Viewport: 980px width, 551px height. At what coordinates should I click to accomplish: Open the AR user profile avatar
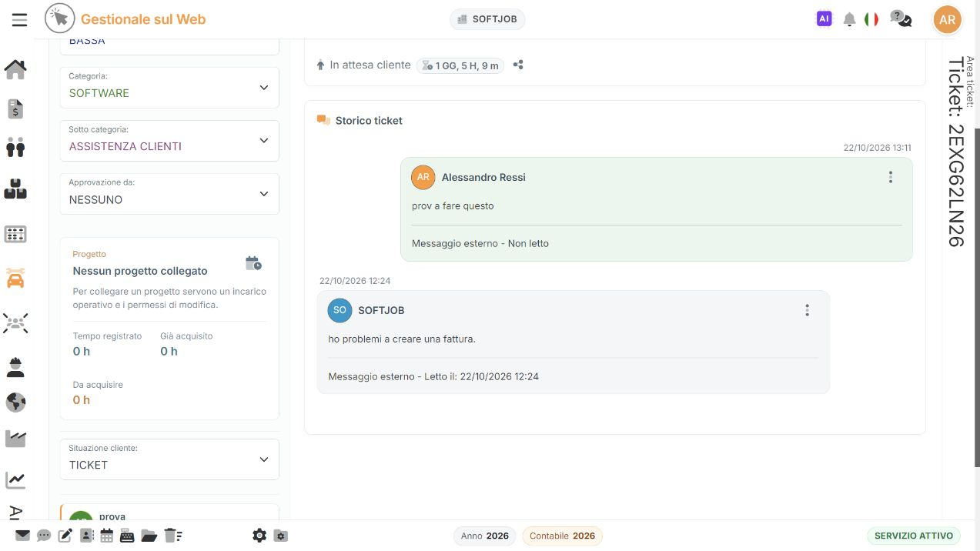point(948,20)
